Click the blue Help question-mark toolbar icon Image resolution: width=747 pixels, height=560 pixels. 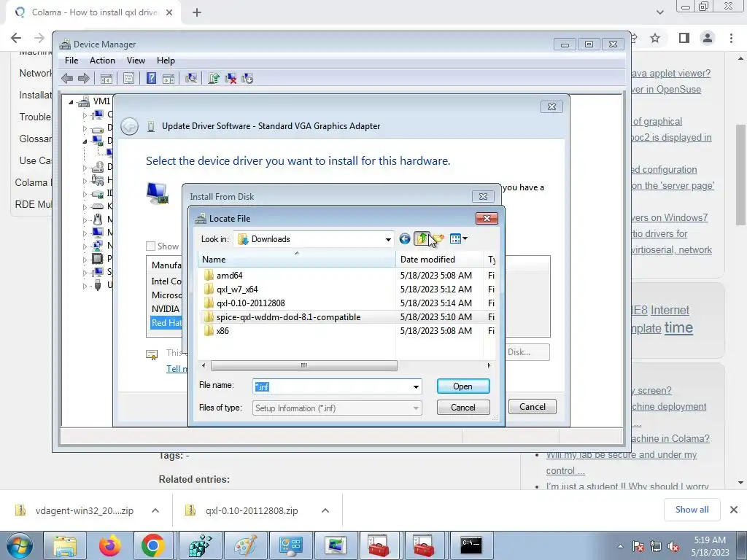pos(151,79)
